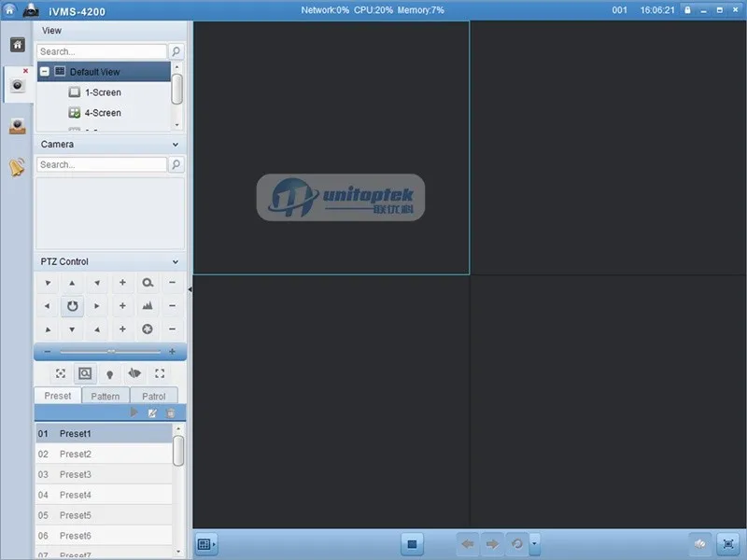Viewport: 747px width, 560px height.
Task: Click the blue home icon in title bar
Action: (x=9, y=9)
